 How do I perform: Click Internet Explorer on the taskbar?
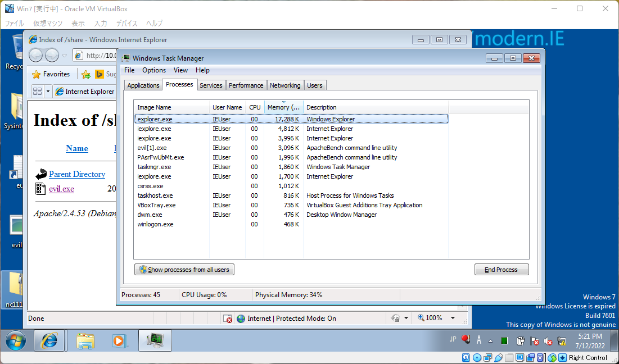pos(49,341)
